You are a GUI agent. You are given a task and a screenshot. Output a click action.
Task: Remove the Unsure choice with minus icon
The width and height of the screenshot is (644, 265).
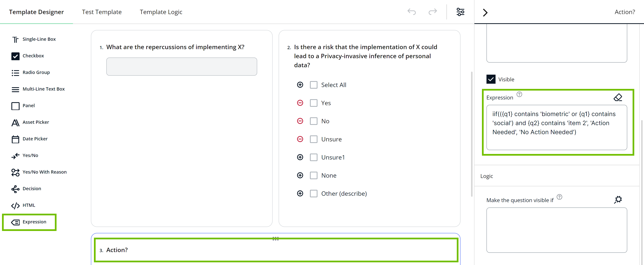point(300,139)
